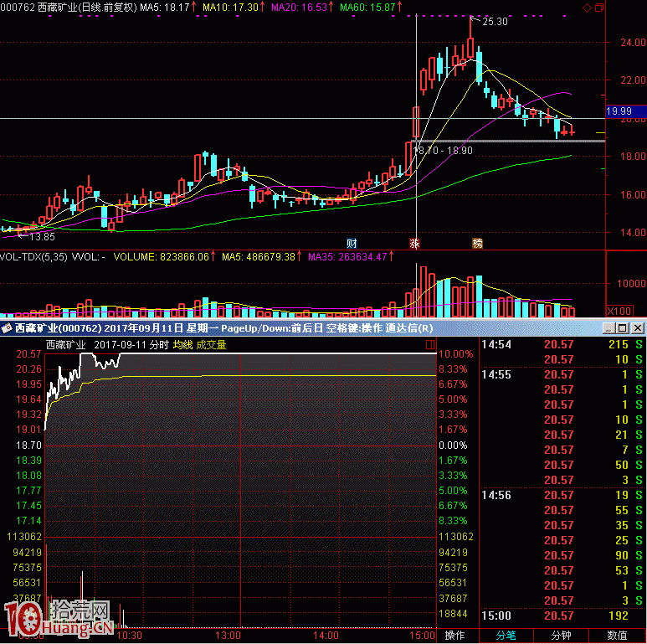Maximize the 西藏矿业 intraday popup window
The image size is (647, 644).
tap(623, 328)
